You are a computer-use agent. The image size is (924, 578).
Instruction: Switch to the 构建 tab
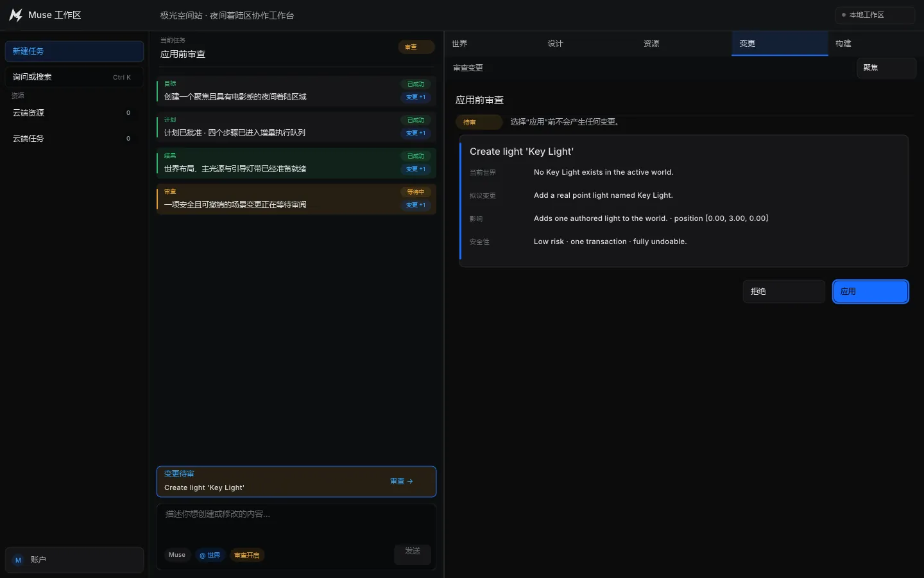click(x=876, y=44)
